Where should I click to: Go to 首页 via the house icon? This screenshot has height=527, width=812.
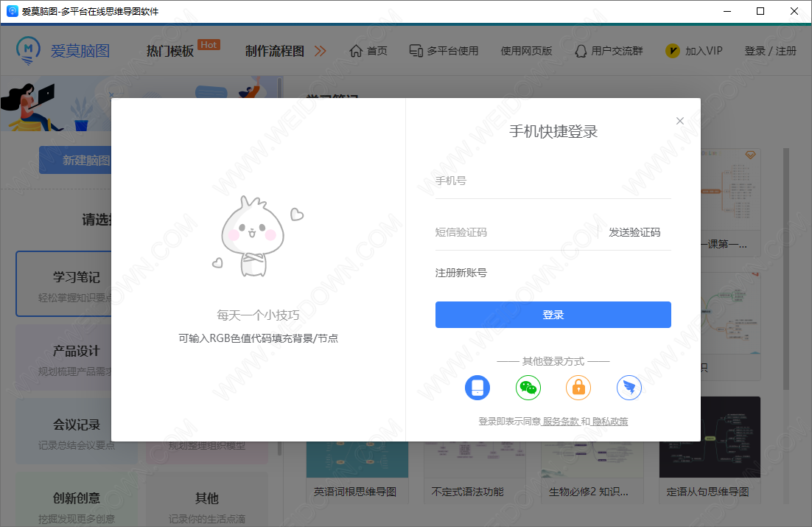point(356,51)
